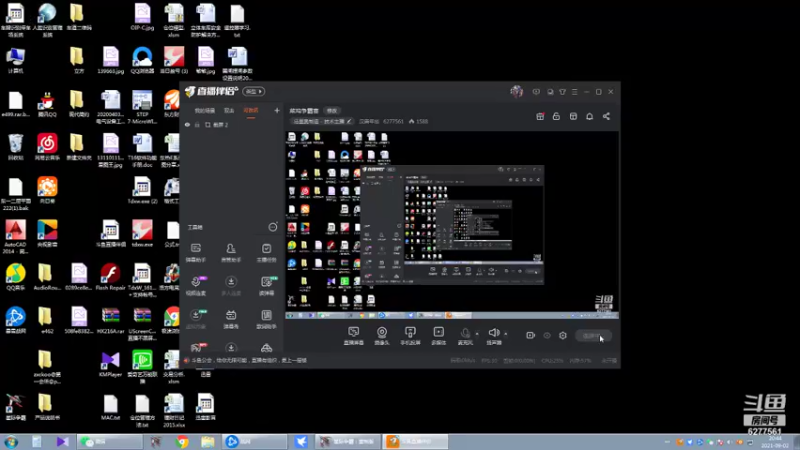Open the hamburger menu in title bar
This screenshot has width=800, height=450.
pyautogui.click(x=574, y=92)
